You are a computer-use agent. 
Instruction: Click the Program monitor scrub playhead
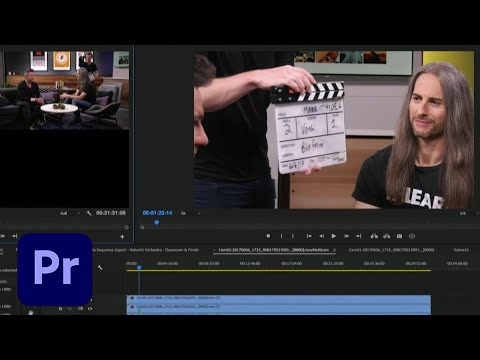[157, 222]
